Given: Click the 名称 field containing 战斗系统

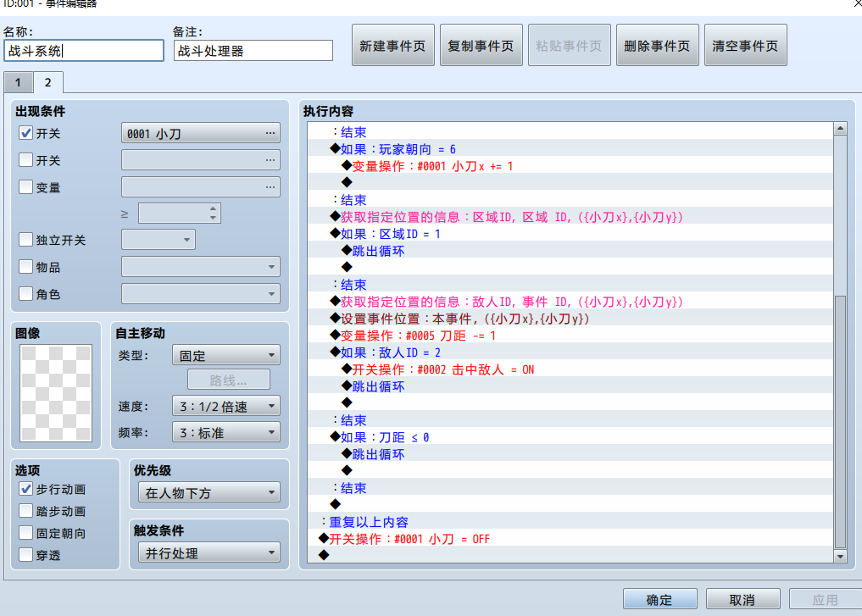Looking at the screenshot, I should click(84, 51).
